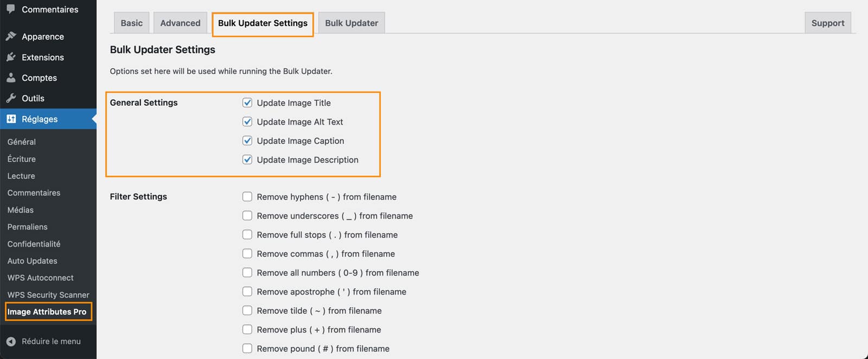
Task: Click the Extensions plug icon
Action: [11, 57]
